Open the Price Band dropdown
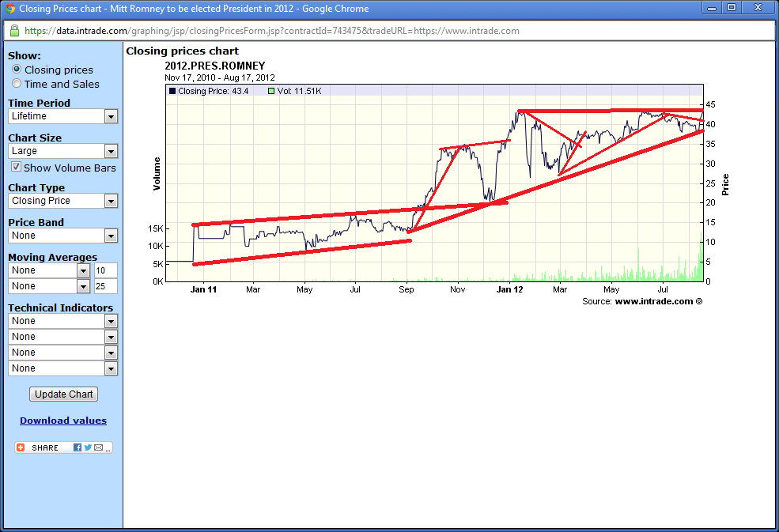Viewport: 779px width, 532px height. tap(63, 236)
